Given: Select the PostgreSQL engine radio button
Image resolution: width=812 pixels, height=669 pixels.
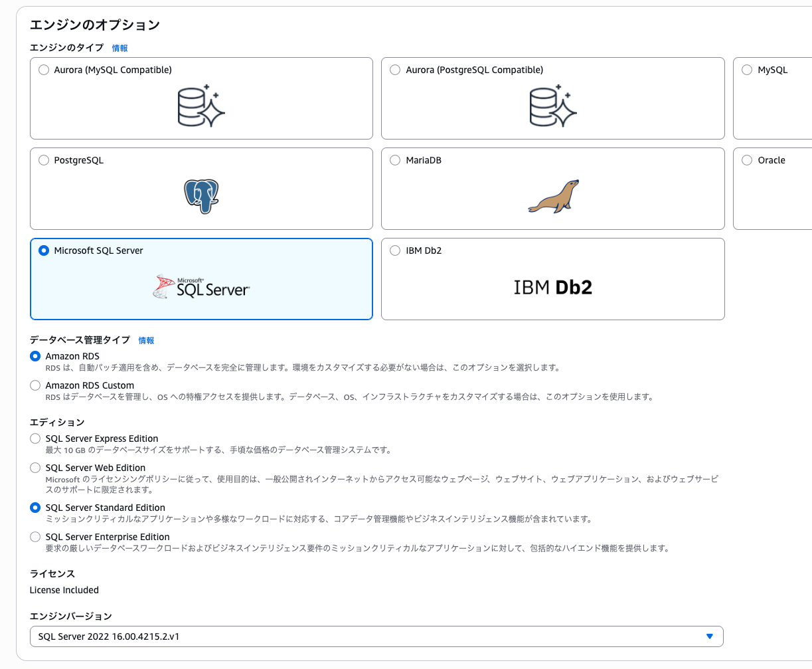Looking at the screenshot, I should (44, 160).
